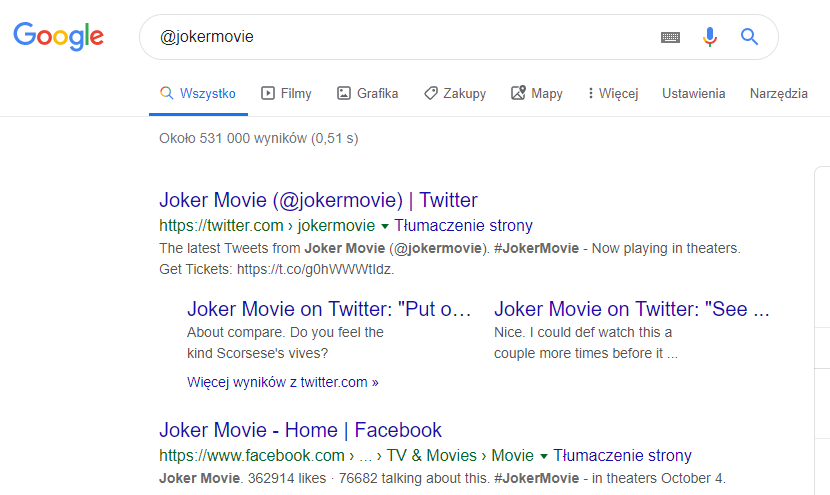Screen dimensions: 830x495
Task: Switch to Grafika image results
Action: pyautogui.click(x=367, y=93)
